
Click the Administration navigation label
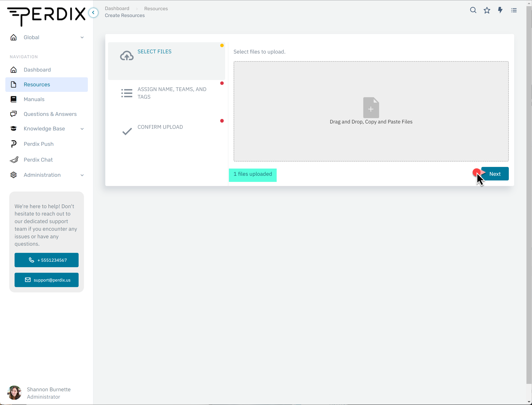(x=42, y=175)
